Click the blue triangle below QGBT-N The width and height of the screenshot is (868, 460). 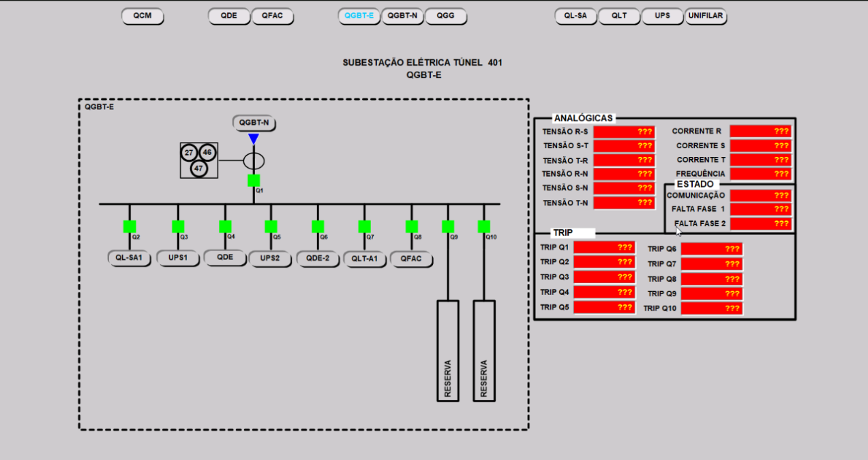click(x=254, y=139)
